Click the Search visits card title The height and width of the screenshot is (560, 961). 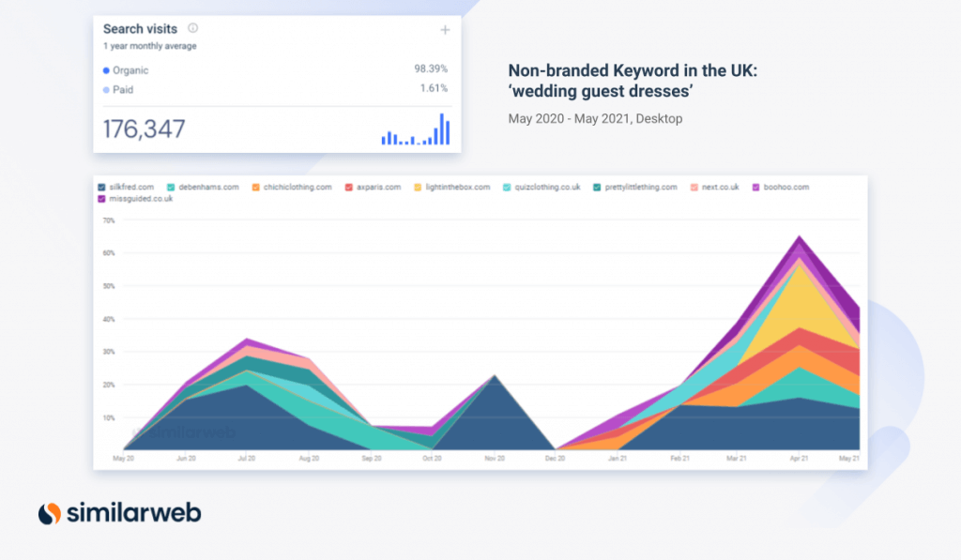point(140,29)
